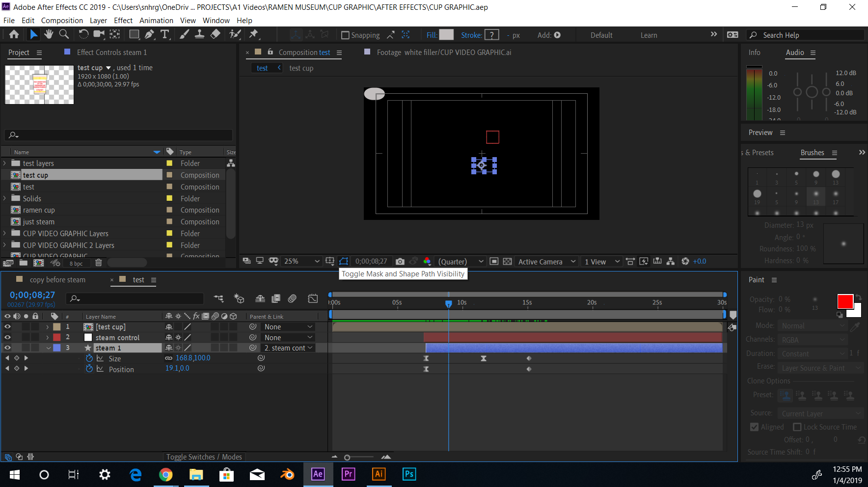Image resolution: width=868 pixels, height=487 pixels.
Task: Select the Brush tool in toolbar
Action: pos(184,34)
